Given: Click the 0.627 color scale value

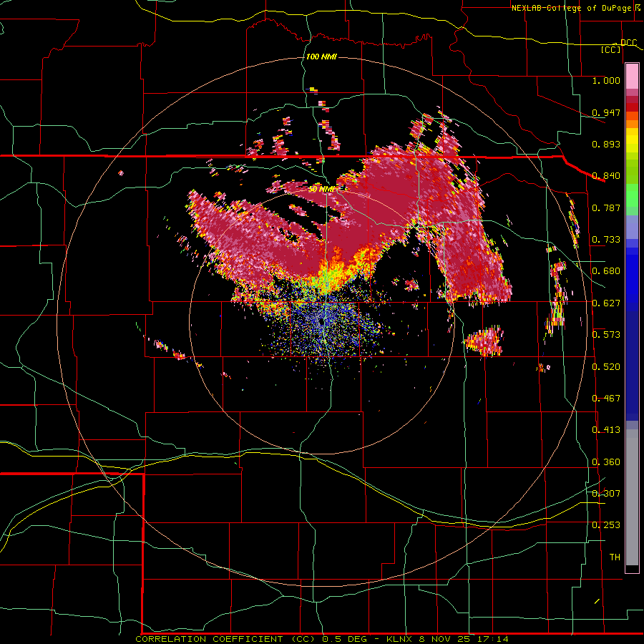Looking at the screenshot, I should click(x=606, y=303).
